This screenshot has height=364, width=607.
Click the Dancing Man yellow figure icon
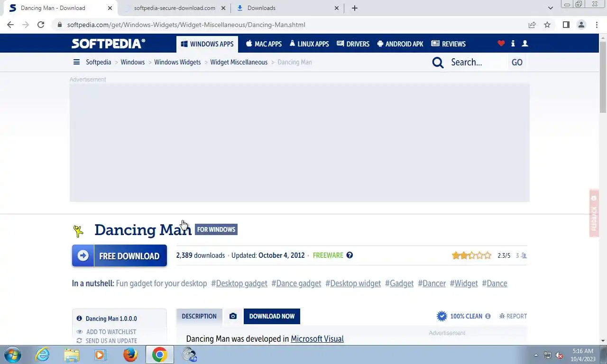pos(78,231)
